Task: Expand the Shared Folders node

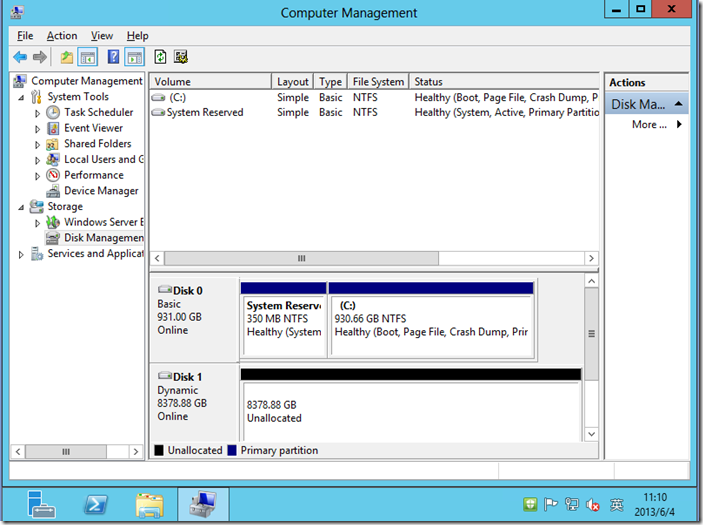Action: click(38, 145)
